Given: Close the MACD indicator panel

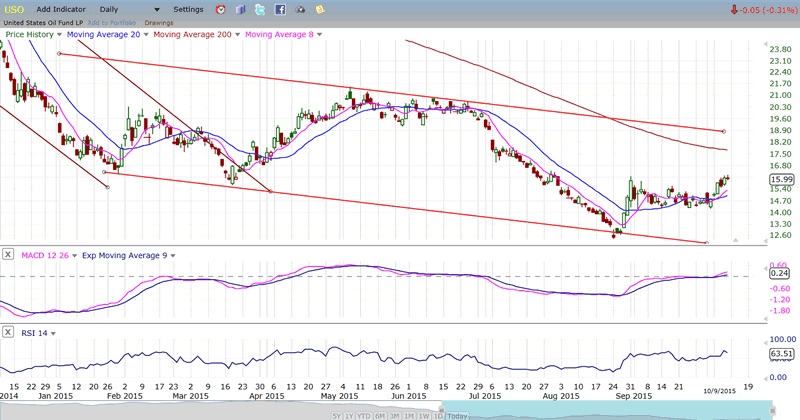Looking at the screenshot, I should coord(8,255).
